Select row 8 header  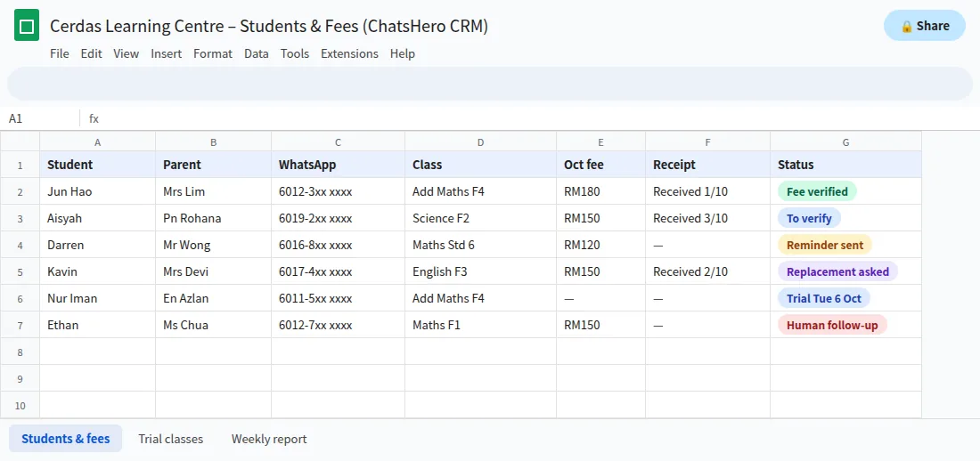[20, 352]
